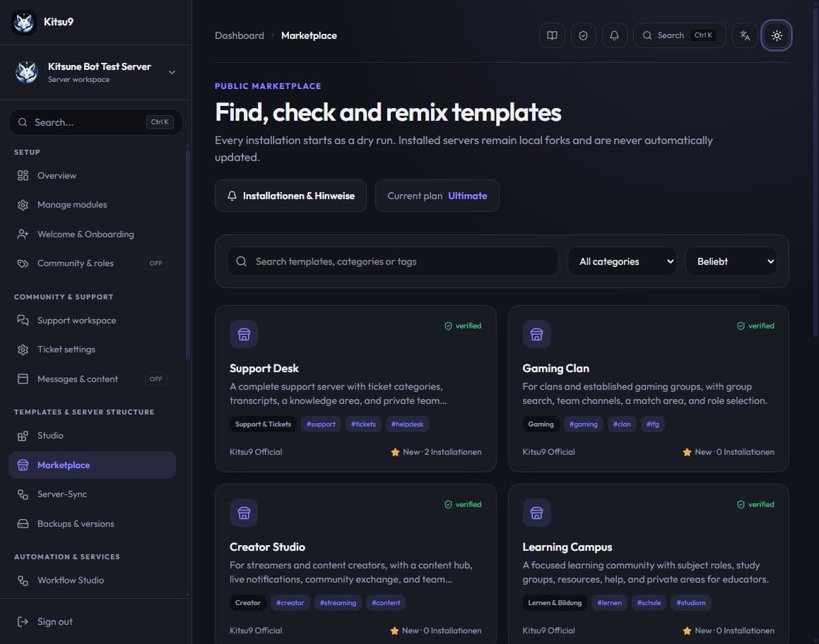Click the #streaming tag
This screenshot has width=819, height=644.
point(338,603)
